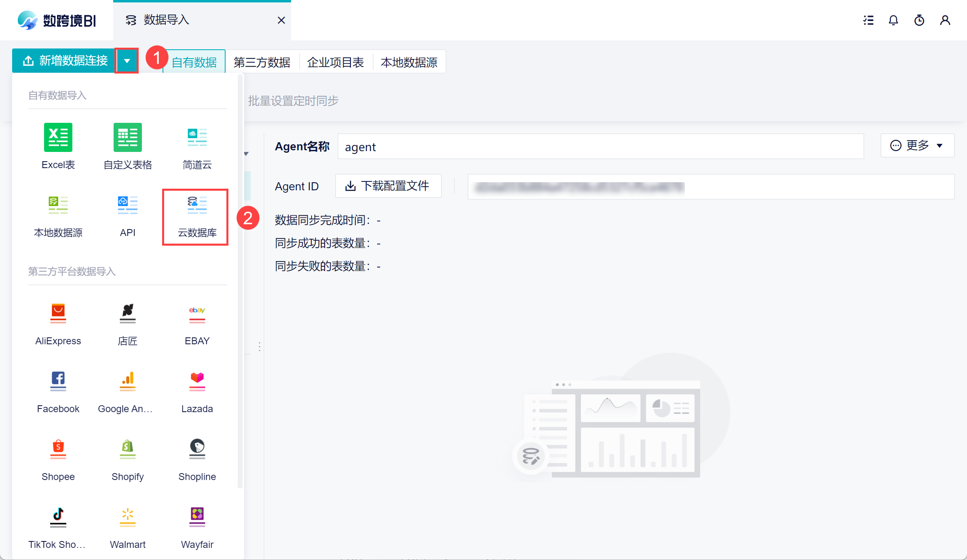Close the 数据导入 tab
The width and height of the screenshot is (967, 560).
(281, 20)
